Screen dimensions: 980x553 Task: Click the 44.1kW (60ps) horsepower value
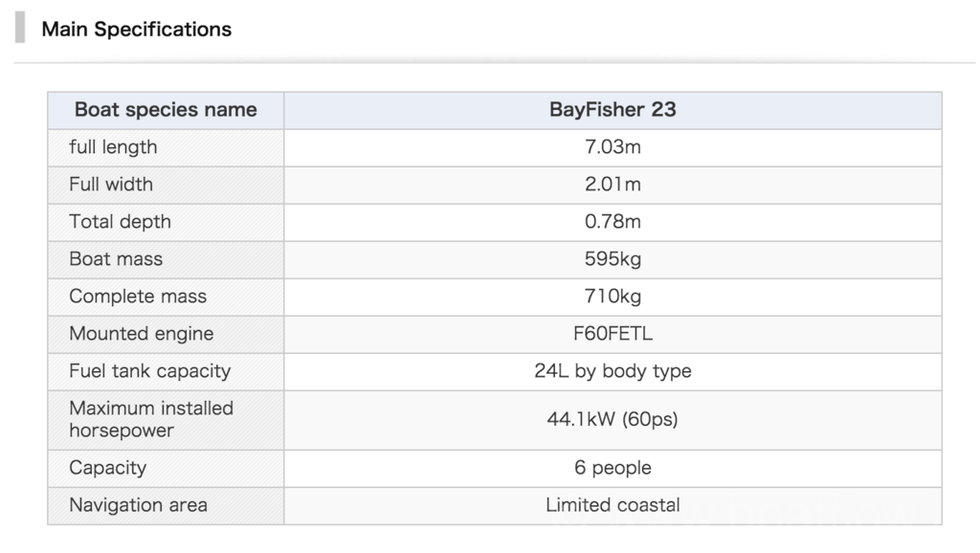[612, 419]
